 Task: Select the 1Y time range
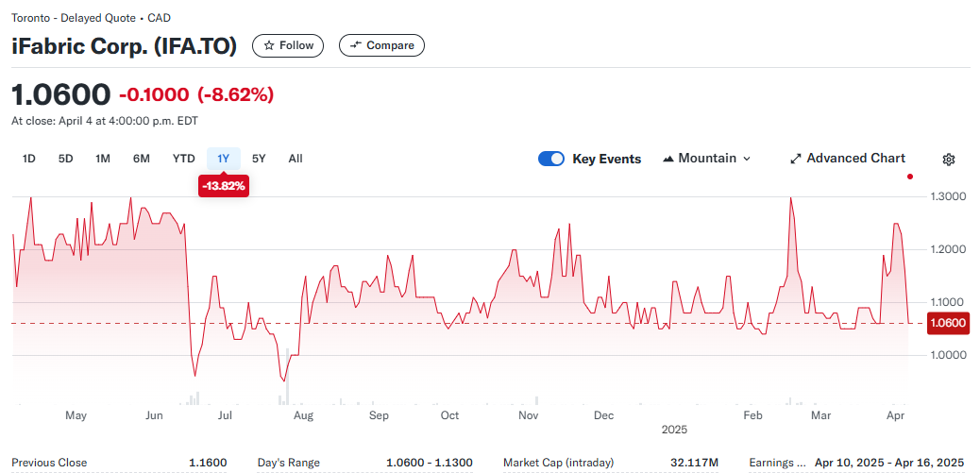[224, 159]
